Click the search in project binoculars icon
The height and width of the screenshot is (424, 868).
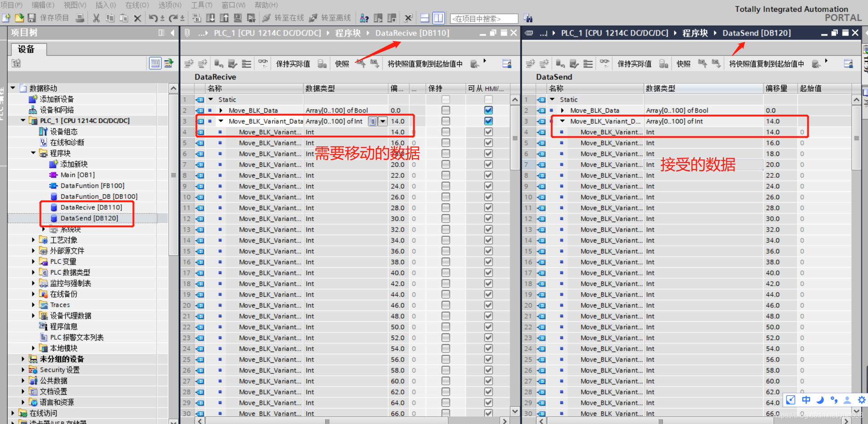pyautogui.click(x=528, y=18)
